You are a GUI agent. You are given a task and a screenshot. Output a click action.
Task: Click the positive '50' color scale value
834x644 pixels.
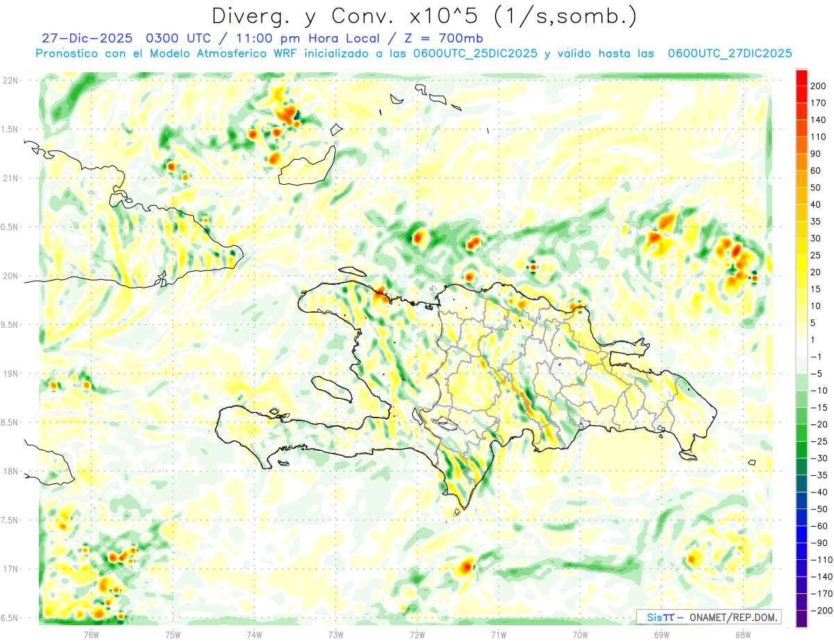pyautogui.click(x=816, y=188)
